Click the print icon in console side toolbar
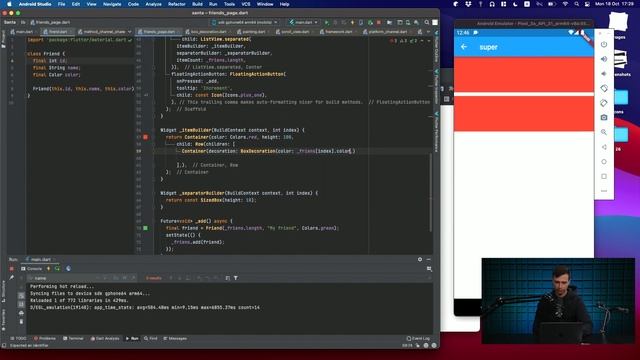This screenshot has width=640, height=360. pos(21,313)
